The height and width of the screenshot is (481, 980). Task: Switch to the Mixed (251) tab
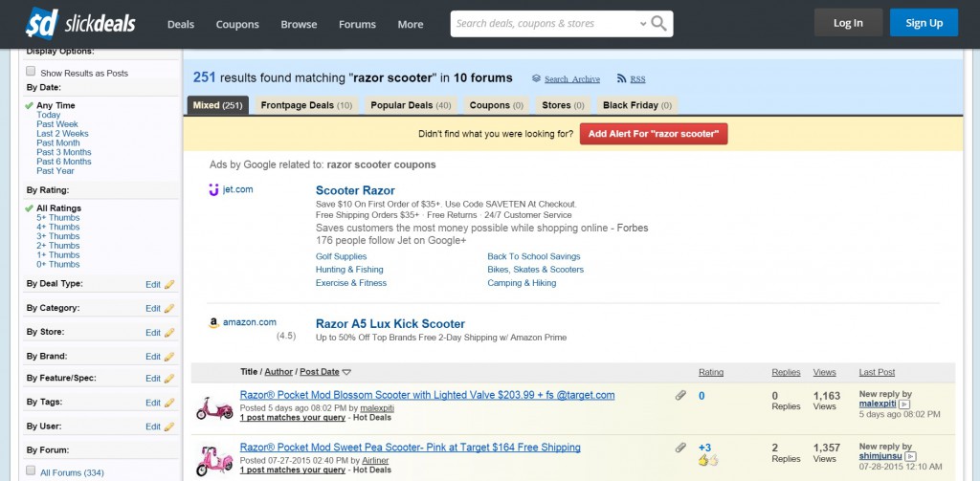click(x=217, y=105)
